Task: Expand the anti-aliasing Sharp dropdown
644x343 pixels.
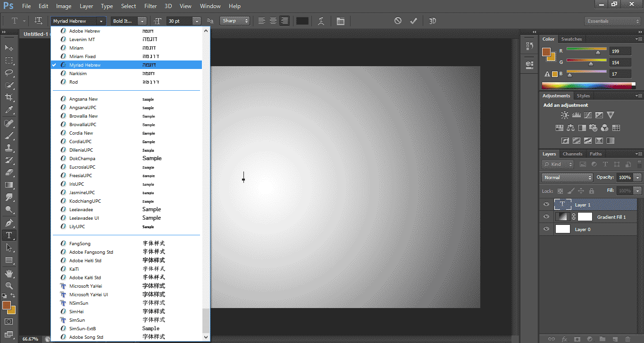Action: [x=234, y=21]
